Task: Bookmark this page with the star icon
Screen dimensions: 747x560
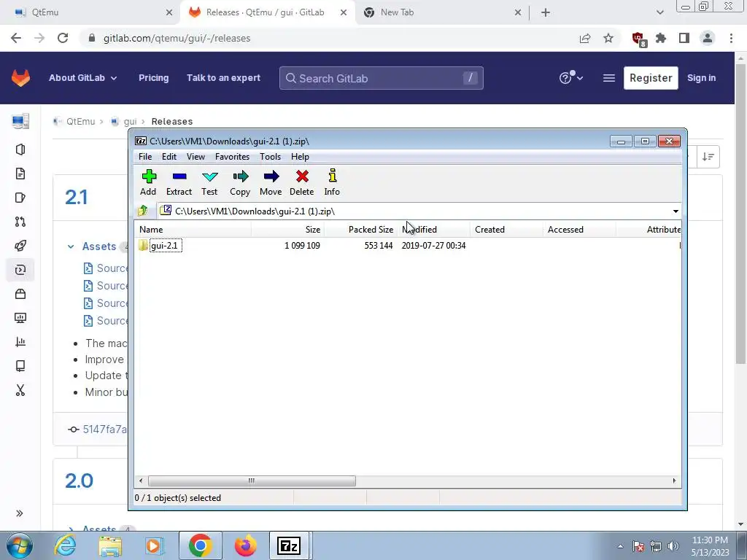Action: [608, 38]
